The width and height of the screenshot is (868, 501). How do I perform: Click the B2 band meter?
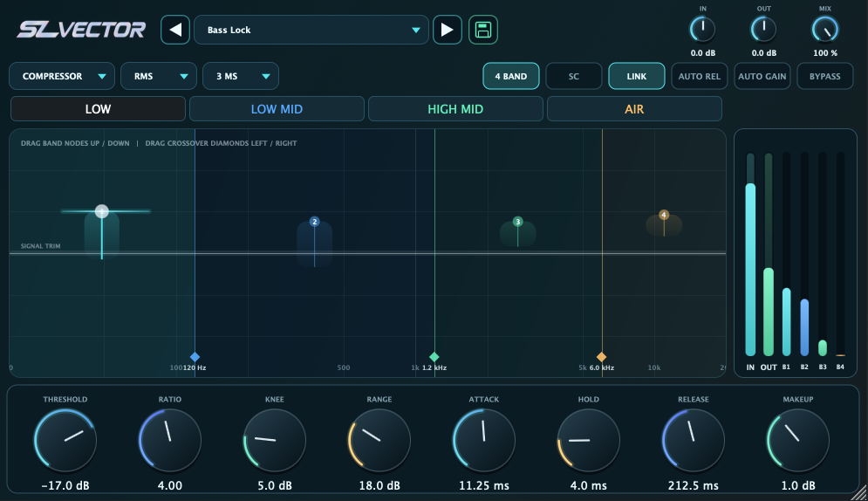805,255
